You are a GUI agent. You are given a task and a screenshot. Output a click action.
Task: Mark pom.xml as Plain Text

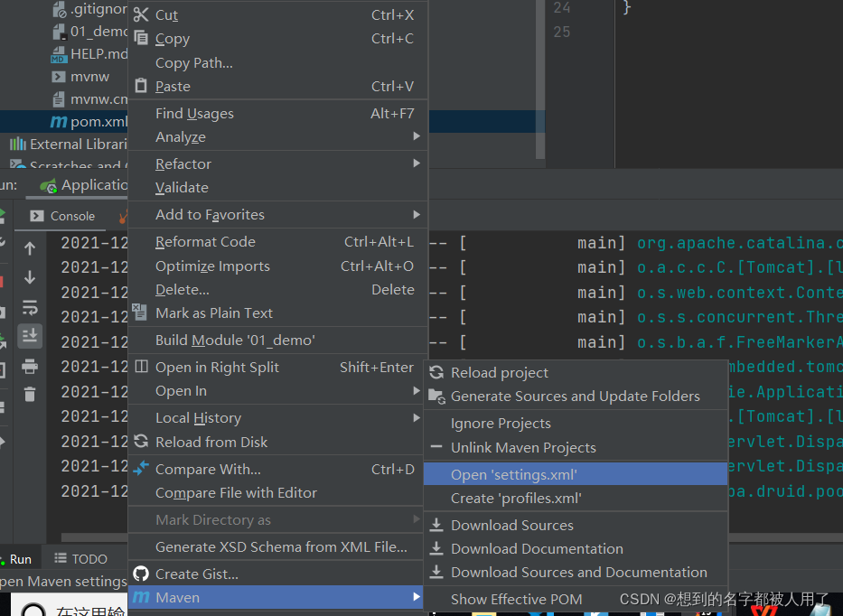(214, 313)
